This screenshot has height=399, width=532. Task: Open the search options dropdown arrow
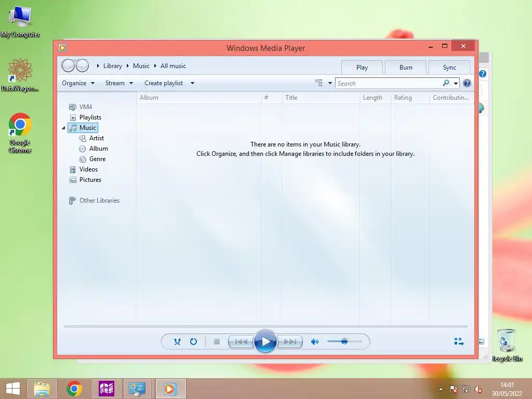click(x=456, y=84)
